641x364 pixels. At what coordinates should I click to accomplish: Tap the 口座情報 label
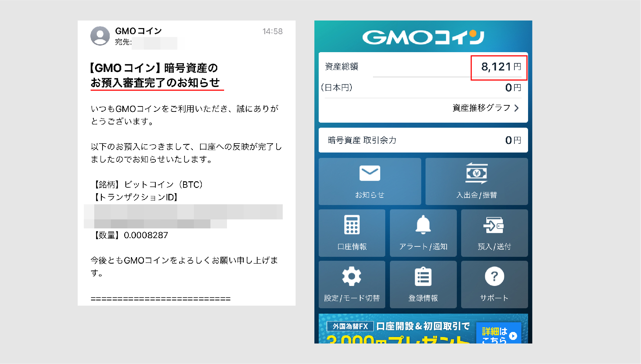352,247
